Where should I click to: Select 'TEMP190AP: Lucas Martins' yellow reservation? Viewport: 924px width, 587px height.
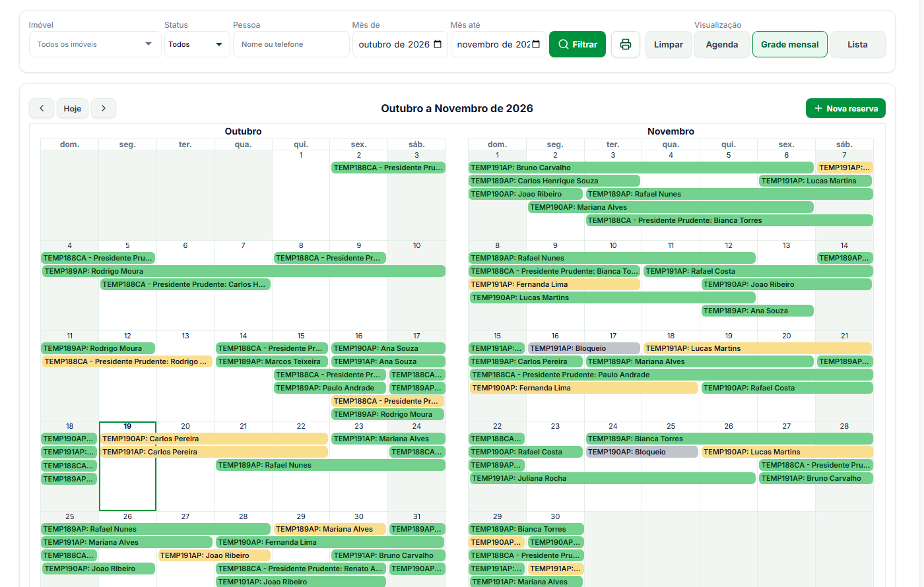click(787, 452)
